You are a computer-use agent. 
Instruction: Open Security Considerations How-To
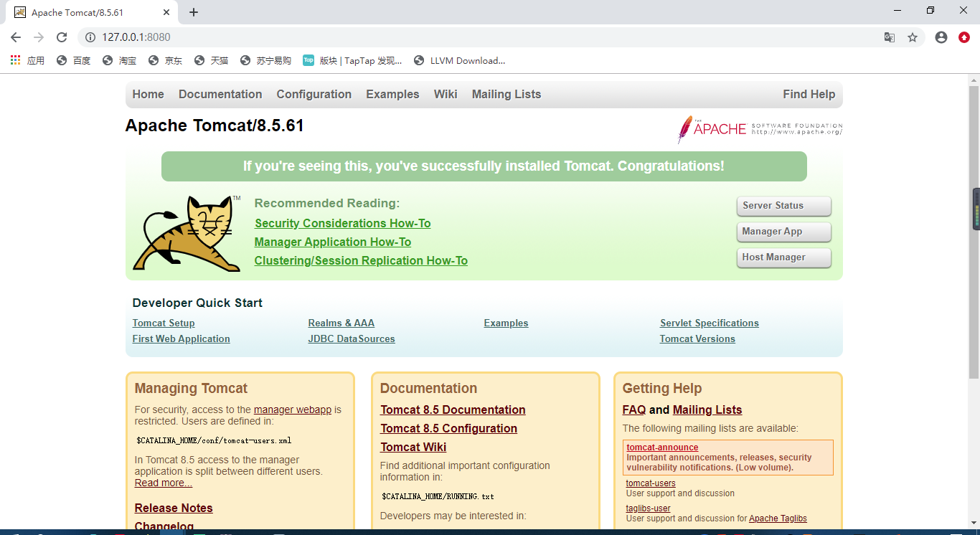[343, 224]
